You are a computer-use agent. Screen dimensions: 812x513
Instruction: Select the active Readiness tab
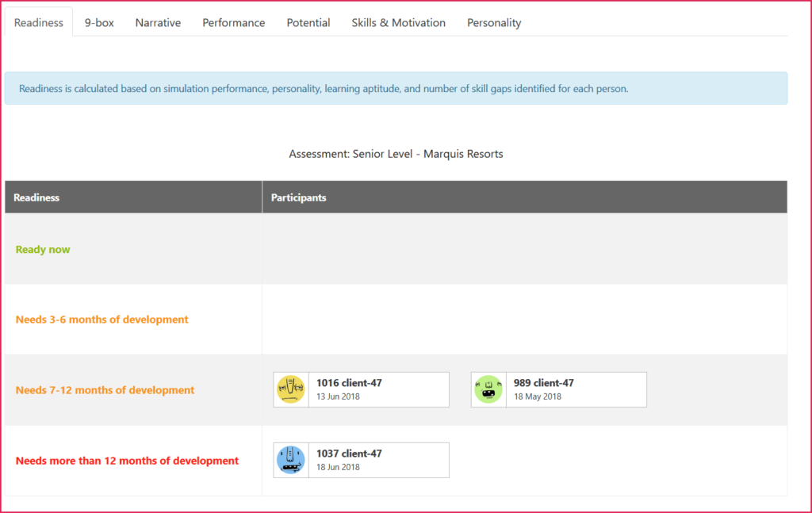coord(39,23)
